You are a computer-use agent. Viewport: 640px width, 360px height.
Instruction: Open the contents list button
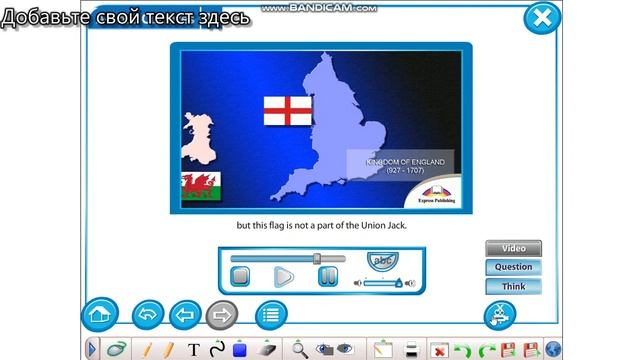point(271,315)
